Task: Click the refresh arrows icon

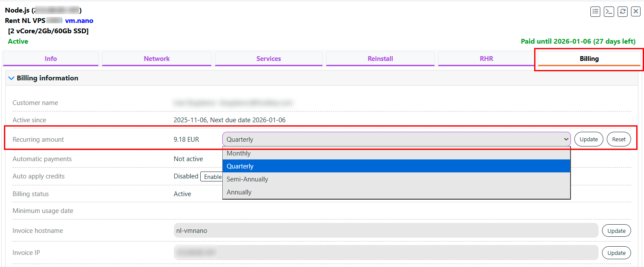Action: click(x=622, y=12)
